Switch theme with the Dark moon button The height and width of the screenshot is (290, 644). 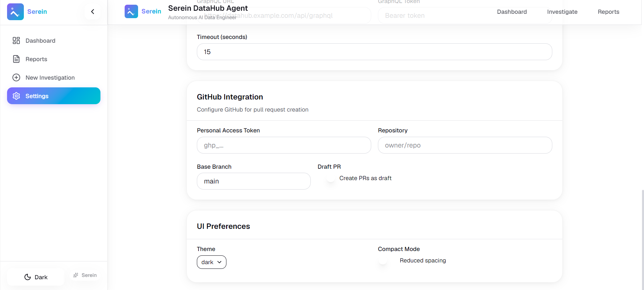tap(36, 277)
